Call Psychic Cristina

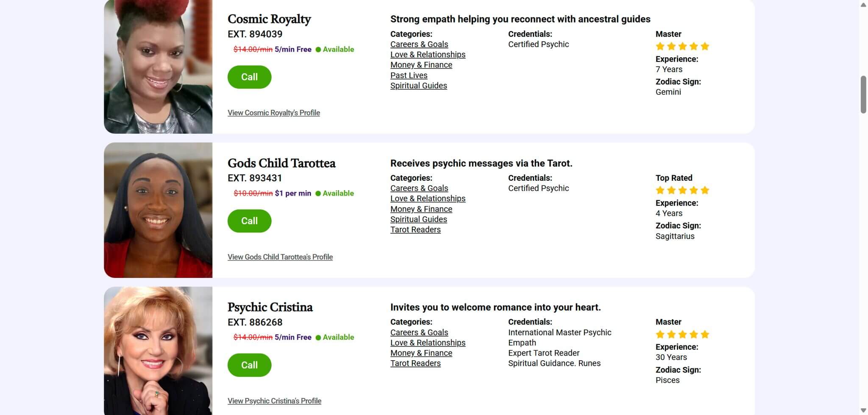(249, 365)
